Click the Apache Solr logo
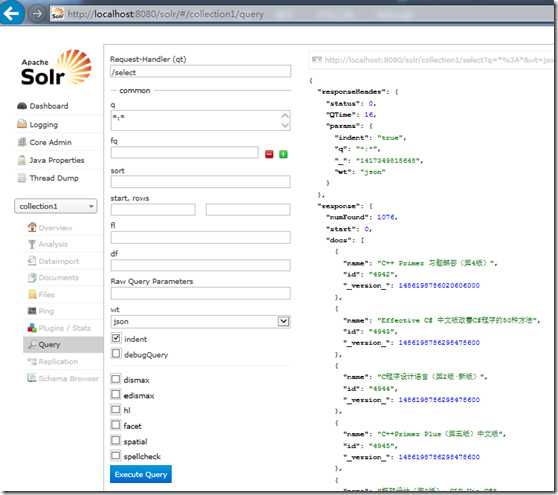558x495 pixels. [56, 68]
